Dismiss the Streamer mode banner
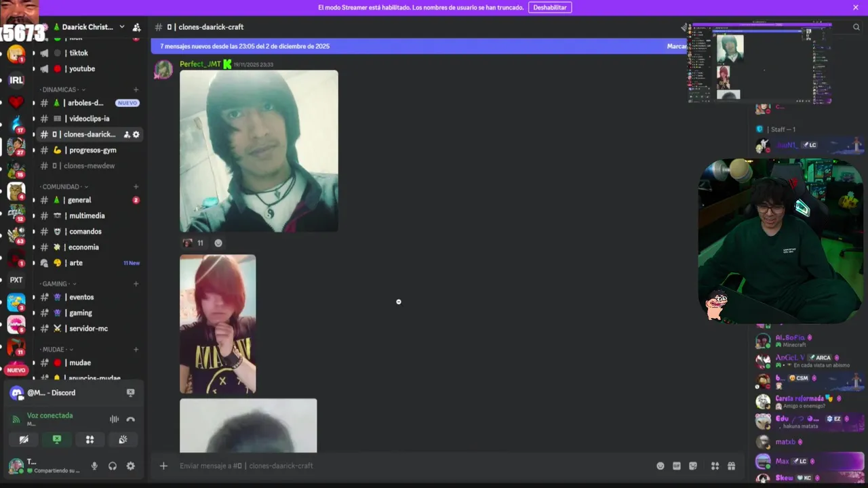The width and height of the screenshot is (868, 488). coord(856,7)
